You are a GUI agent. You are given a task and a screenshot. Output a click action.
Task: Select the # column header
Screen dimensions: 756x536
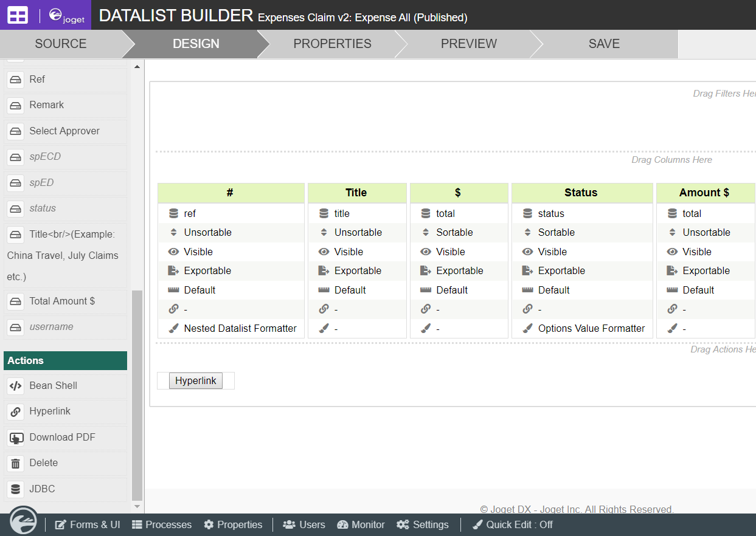[x=231, y=193]
